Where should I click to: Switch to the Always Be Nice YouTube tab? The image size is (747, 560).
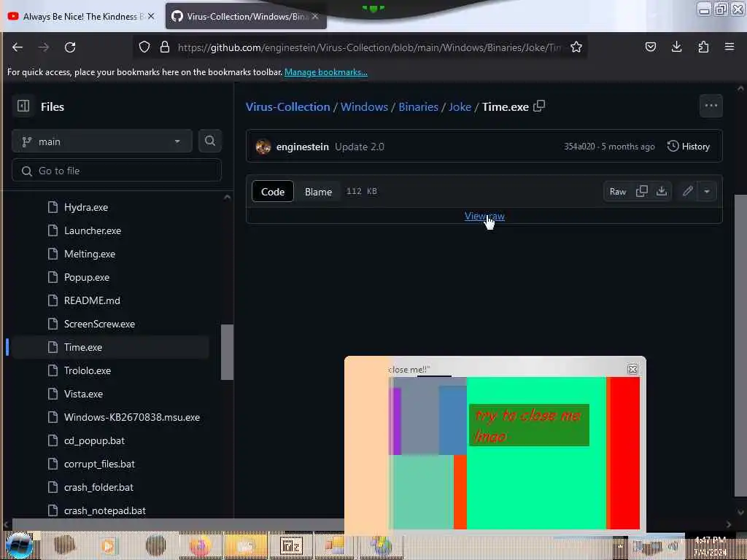pyautogui.click(x=82, y=17)
